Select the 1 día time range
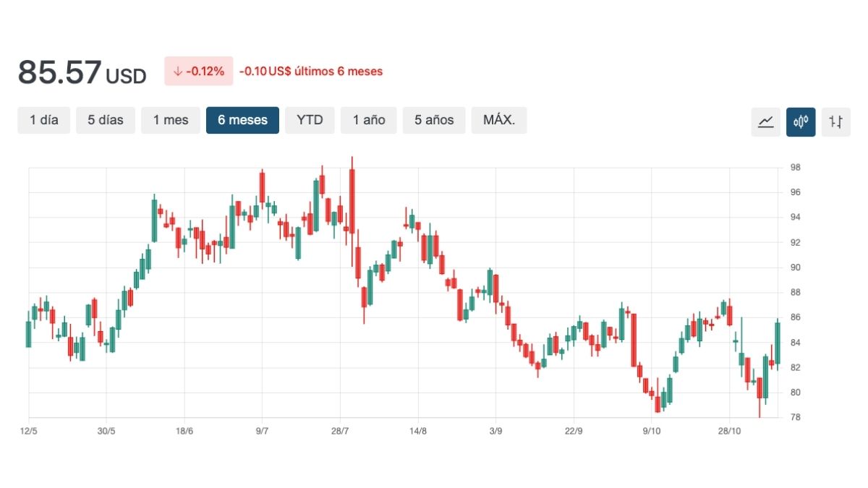 coord(44,120)
